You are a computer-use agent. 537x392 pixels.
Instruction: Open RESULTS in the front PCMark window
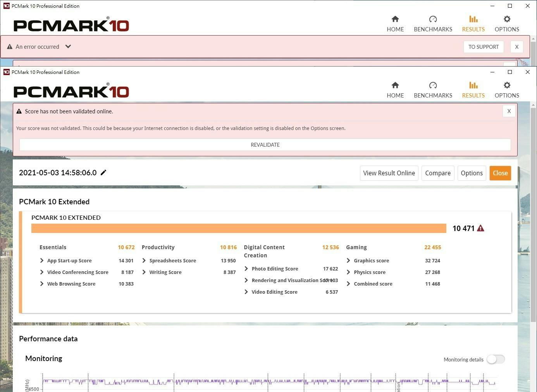[x=473, y=90]
